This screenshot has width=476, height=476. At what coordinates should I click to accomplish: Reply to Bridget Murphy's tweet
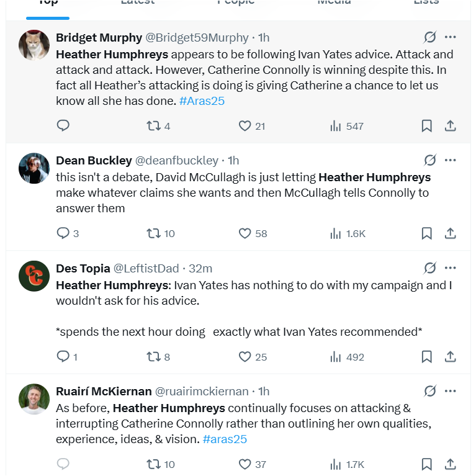[x=63, y=126]
